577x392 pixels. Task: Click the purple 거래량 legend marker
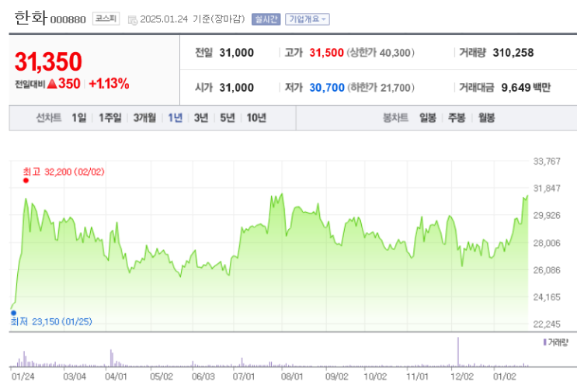point(544,342)
